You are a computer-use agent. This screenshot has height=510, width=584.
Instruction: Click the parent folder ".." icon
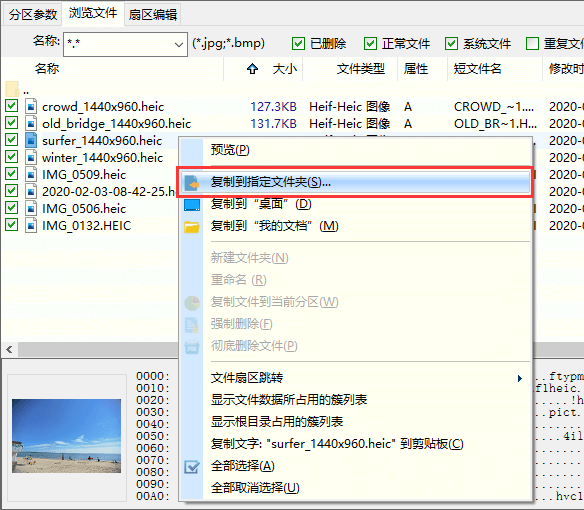point(12,89)
